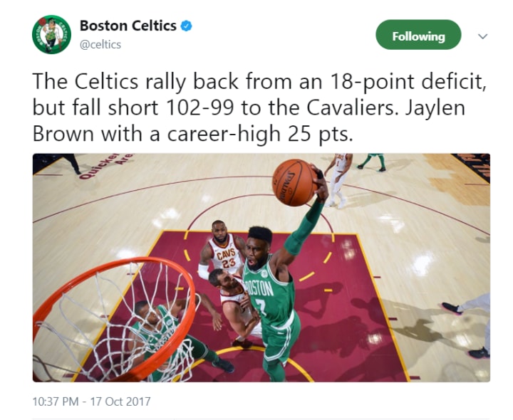Click the blue verified badge

(186, 26)
